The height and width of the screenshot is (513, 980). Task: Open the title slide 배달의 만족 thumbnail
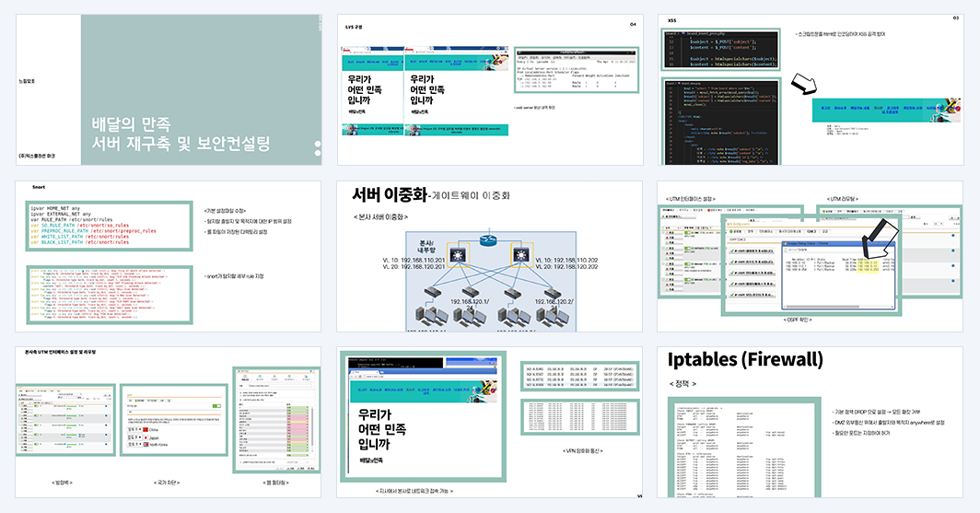[x=169, y=90]
